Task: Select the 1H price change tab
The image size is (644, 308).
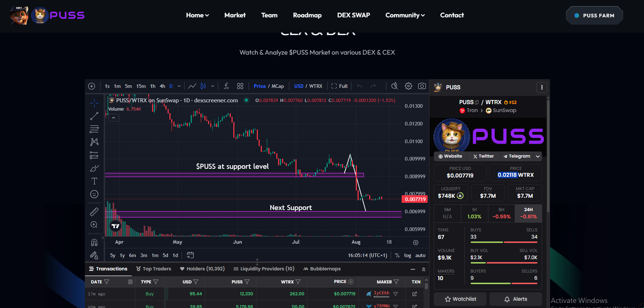Action: [x=475, y=213]
